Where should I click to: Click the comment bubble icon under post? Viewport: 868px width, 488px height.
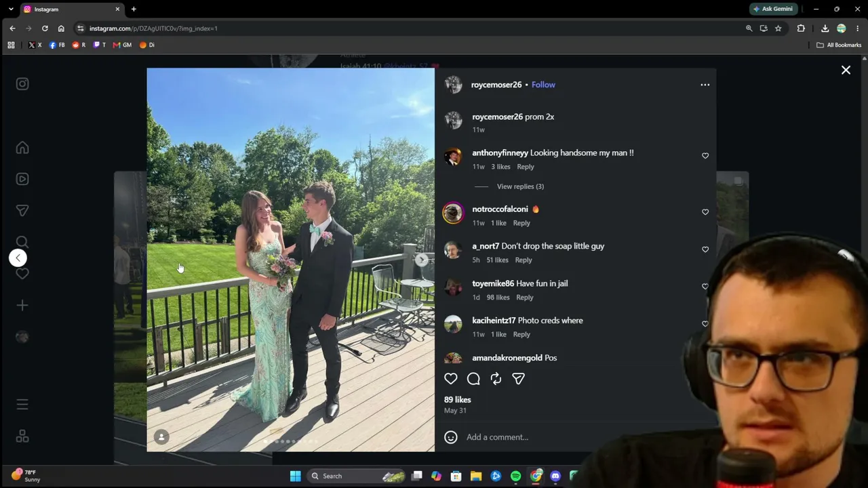tap(473, 379)
